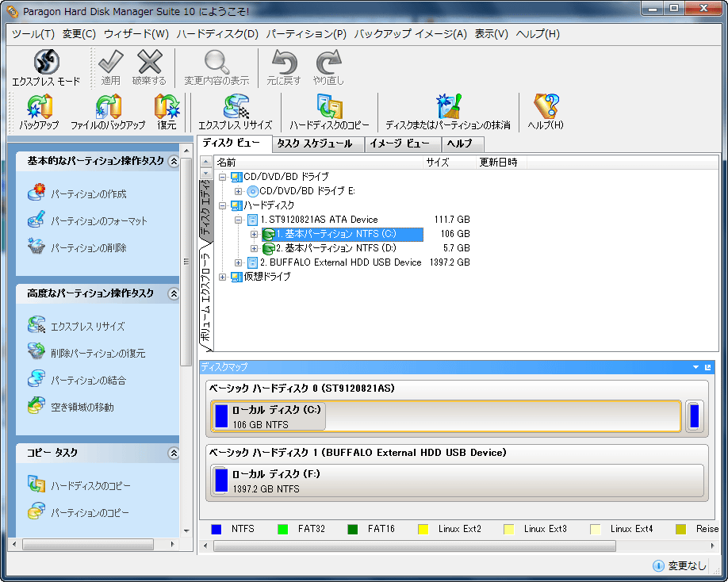The image size is (728, 582).
Task: Collapse 高度なパーティション操作タスク section
Action: pyautogui.click(x=174, y=293)
